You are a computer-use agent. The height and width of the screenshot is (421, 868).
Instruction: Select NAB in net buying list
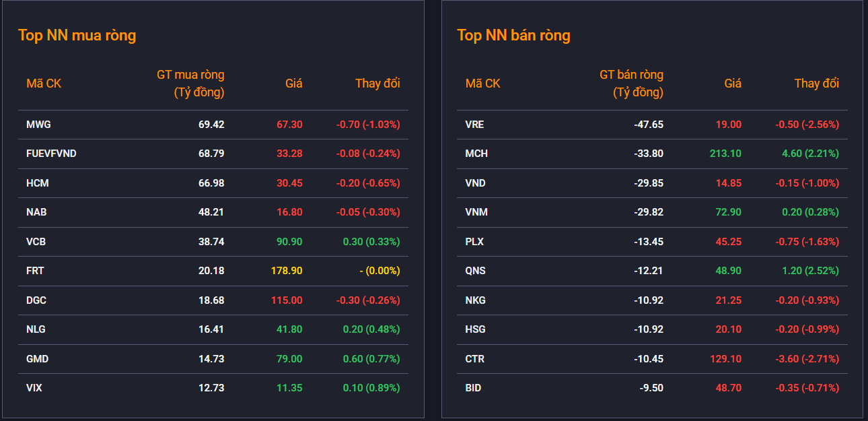[36, 212]
